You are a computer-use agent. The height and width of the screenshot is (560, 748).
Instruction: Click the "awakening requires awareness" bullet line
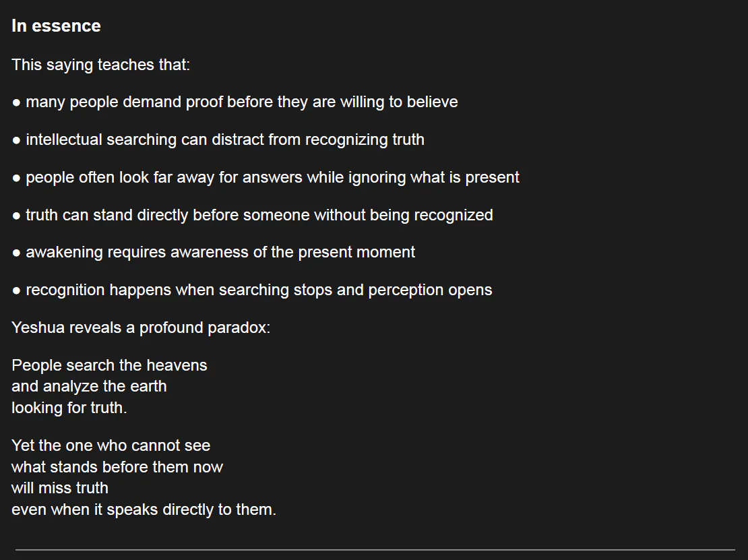click(x=220, y=253)
